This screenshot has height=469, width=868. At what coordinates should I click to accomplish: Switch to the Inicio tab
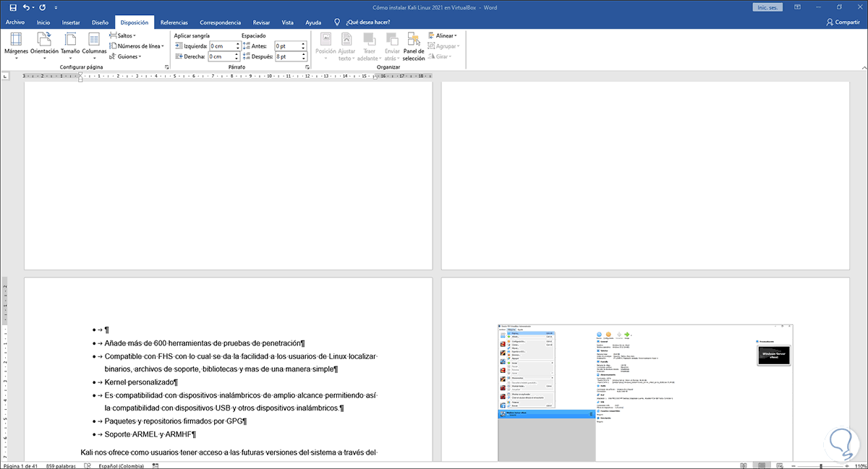click(x=43, y=22)
